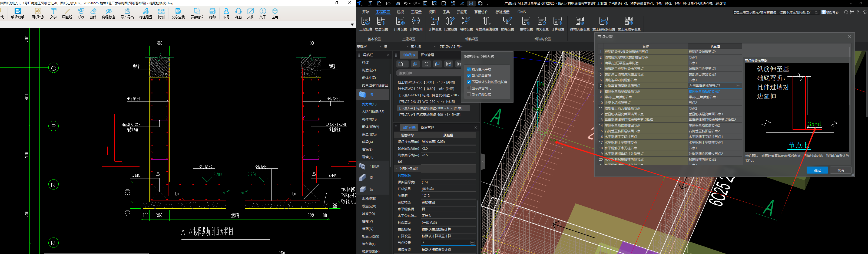
Task: Switch to the 图层管理 tab
Action: point(427,127)
